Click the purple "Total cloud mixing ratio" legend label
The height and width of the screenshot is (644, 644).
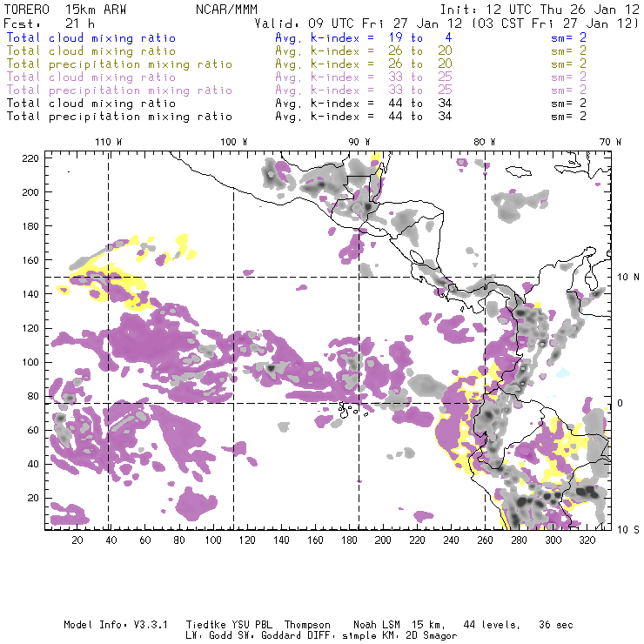[x=91, y=77]
